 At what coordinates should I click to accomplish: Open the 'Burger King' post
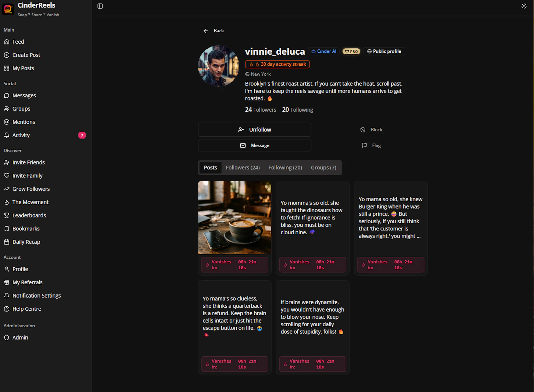pyautogui.click(x=391, y=218)
